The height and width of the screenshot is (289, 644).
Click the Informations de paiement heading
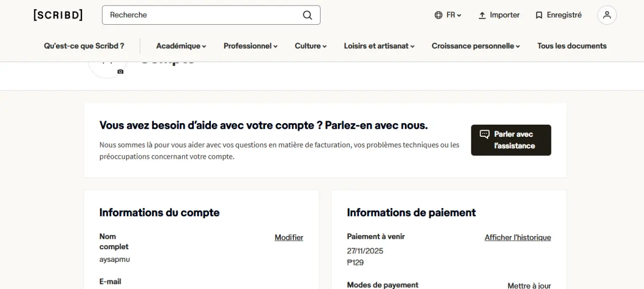[x=411, y=213]
